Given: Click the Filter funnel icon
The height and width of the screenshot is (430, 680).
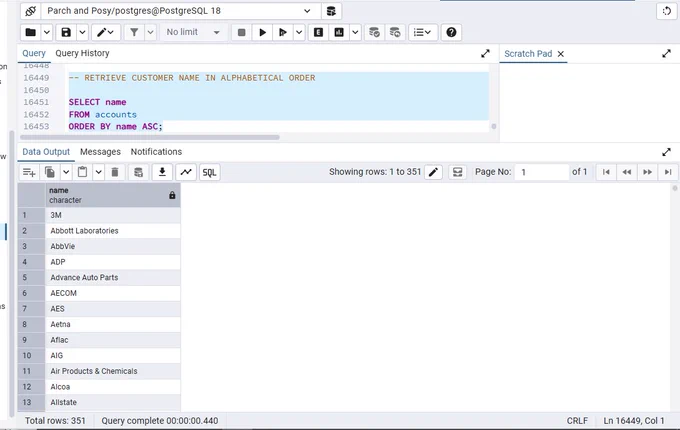Looking at the screenshot, I should click(x=134, y=32).
